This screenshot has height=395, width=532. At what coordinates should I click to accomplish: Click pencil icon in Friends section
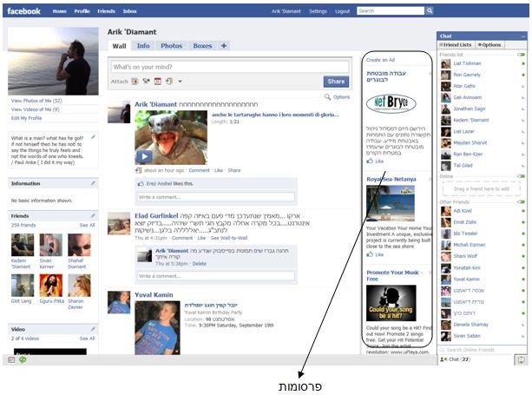(93, 214)
